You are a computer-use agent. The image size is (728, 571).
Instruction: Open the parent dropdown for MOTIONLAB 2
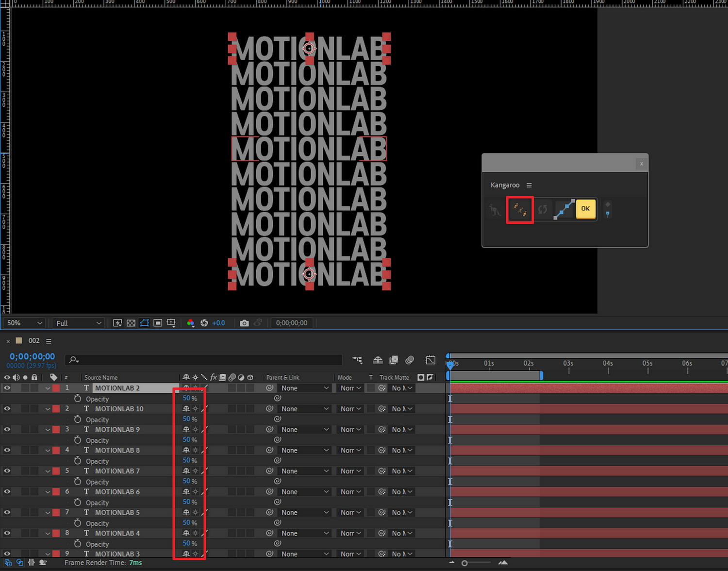point(305,388)
